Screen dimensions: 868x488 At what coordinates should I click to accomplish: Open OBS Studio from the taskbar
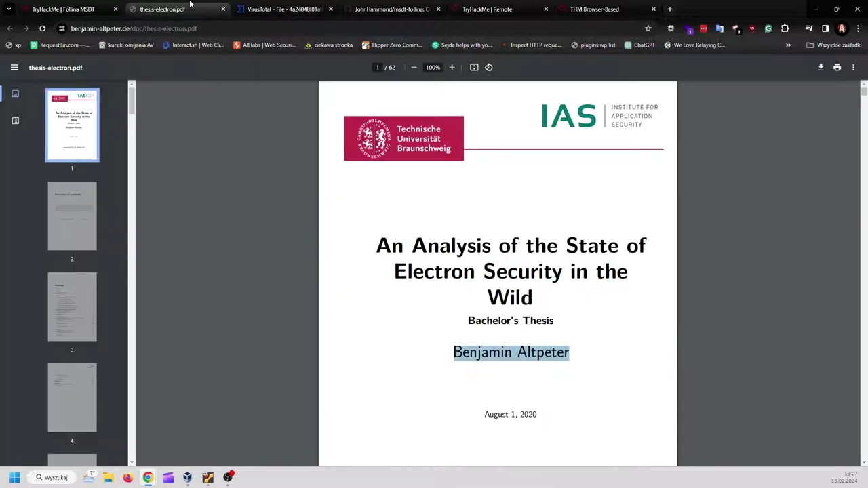click(x=228, y=478)
